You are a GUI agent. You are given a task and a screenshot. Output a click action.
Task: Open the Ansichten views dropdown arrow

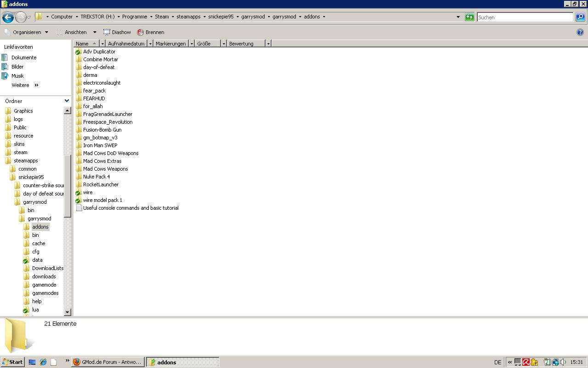(x=95, y=32)
